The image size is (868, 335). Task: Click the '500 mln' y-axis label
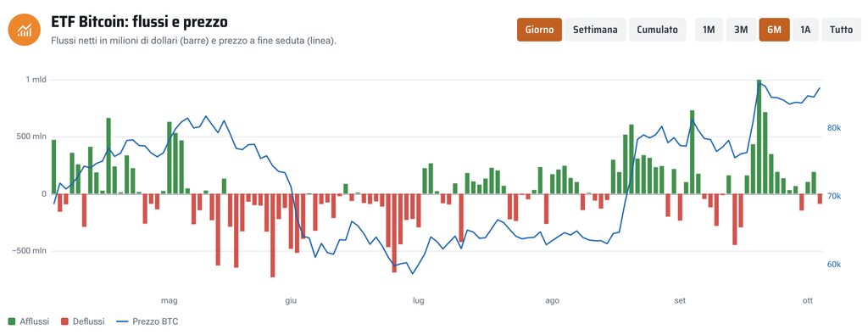pyautogui.click(x=32, y=137)
